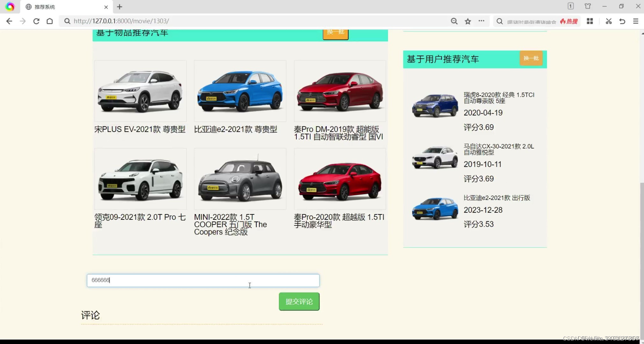Click the browser back arrow

click(x=9, y=21)
